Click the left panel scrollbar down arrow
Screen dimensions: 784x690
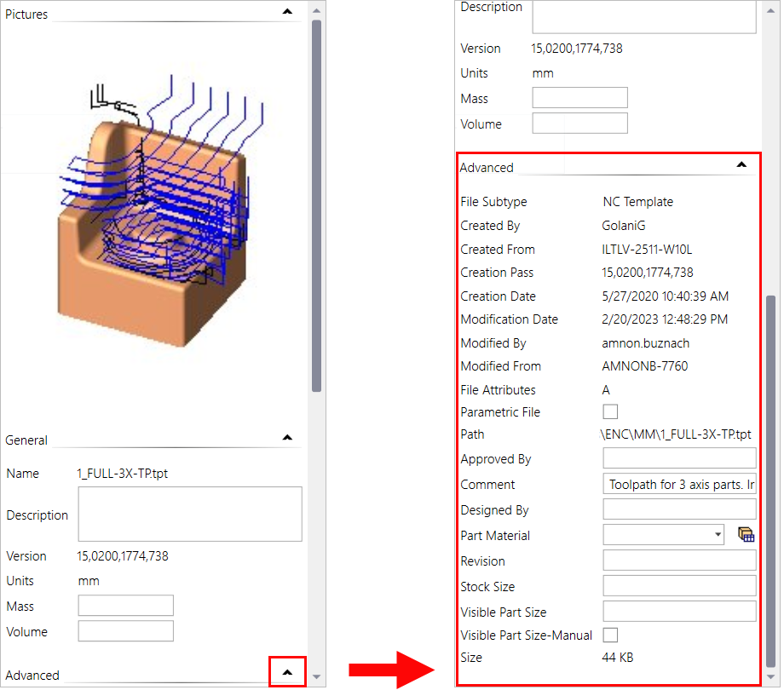point(316,676)
